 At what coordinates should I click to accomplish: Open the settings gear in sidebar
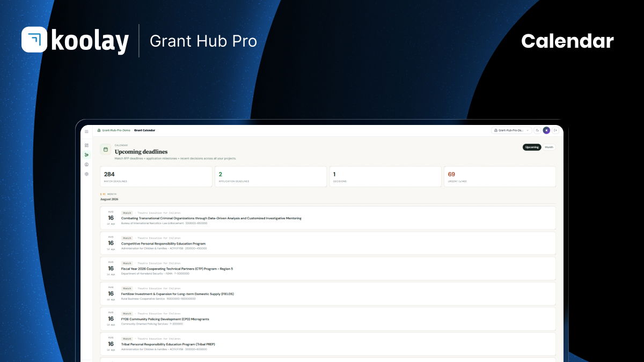tap(86, 174)
